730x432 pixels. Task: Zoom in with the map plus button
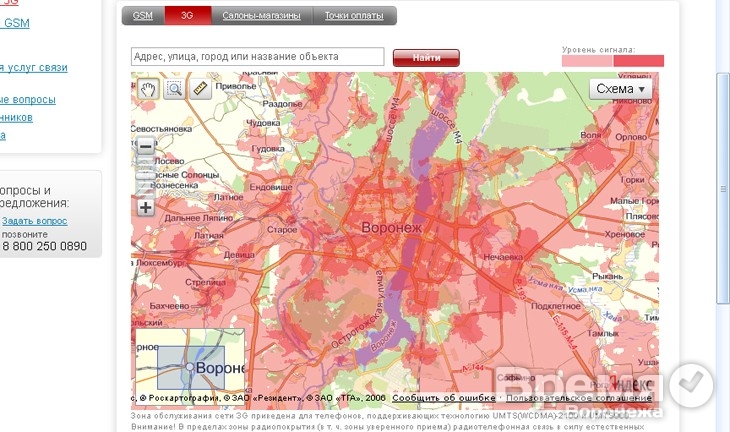[x=146, y=208]
